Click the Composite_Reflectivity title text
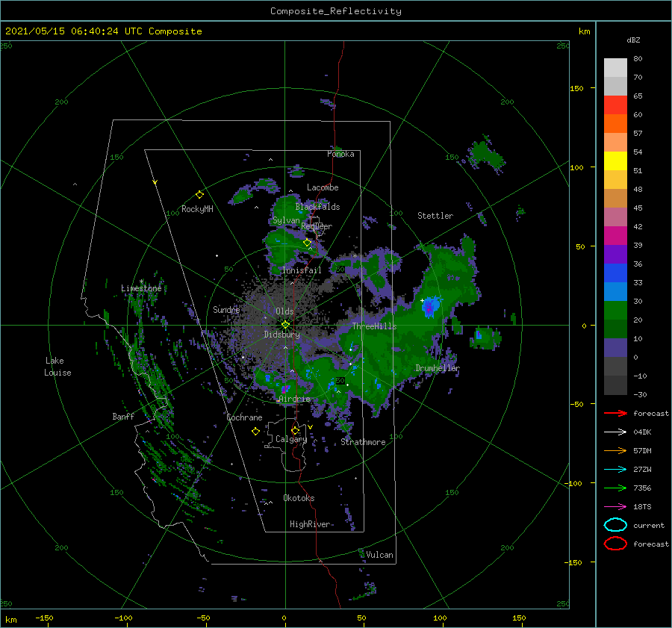 pyautogui.click(x=335, y=11)
